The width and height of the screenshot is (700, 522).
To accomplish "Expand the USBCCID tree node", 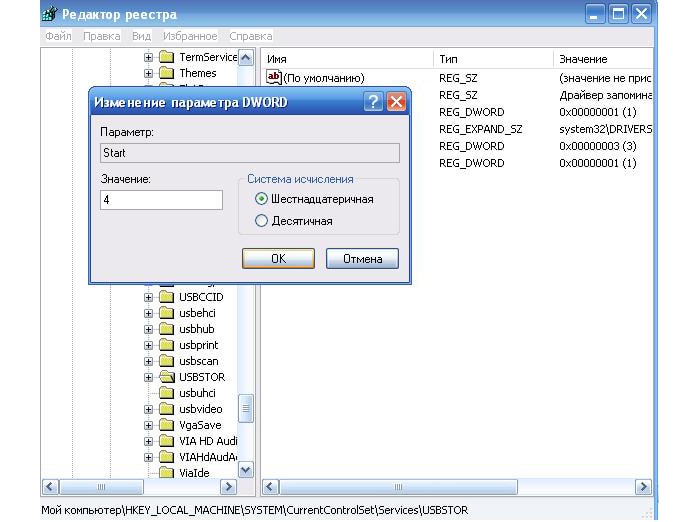I will (149, 297).
